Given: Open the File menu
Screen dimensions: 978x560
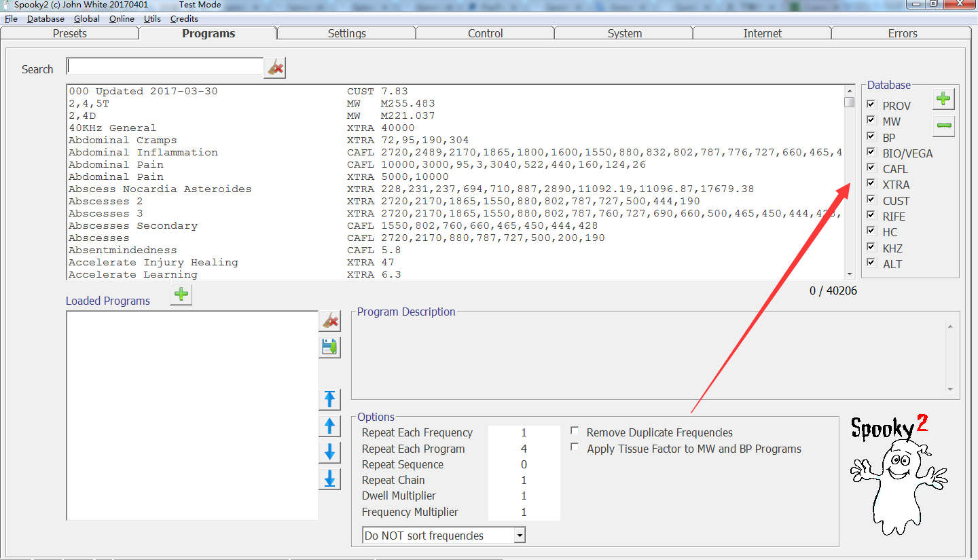Looking at the screenshot, I should point(11,18).
